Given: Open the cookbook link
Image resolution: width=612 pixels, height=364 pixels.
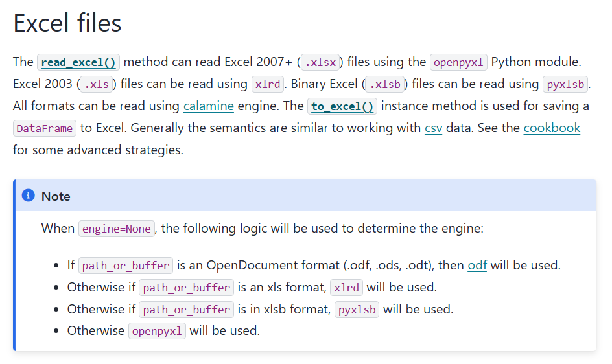Looking at the screenshot, I should [x=552, y=128].
